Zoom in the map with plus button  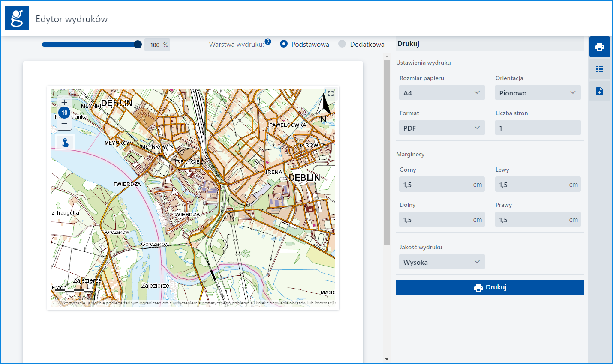tap(64, 102)
